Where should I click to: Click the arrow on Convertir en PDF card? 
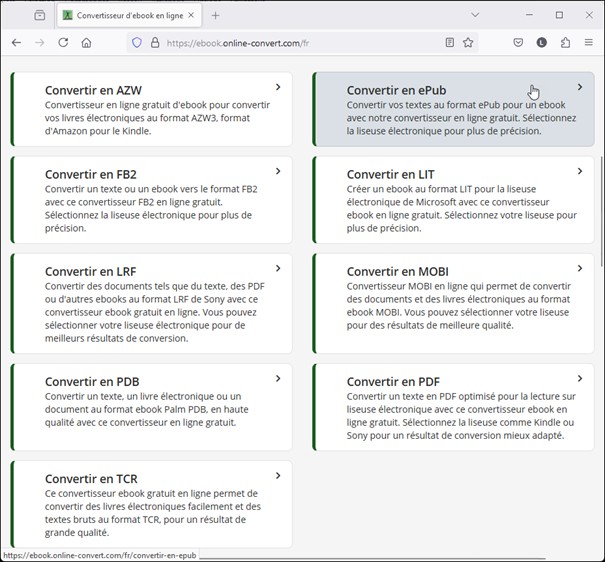[580, 379]
